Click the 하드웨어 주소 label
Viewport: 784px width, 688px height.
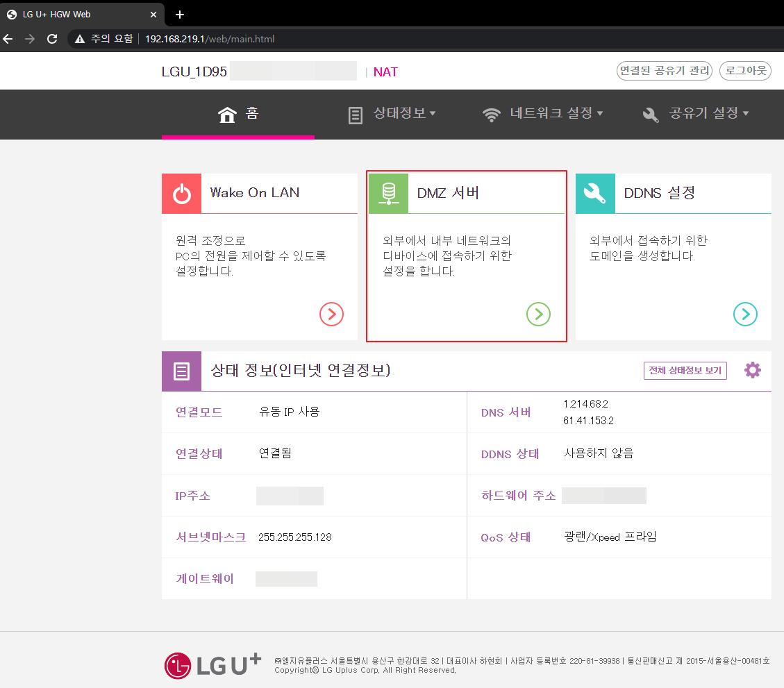(x=519, y=496)
